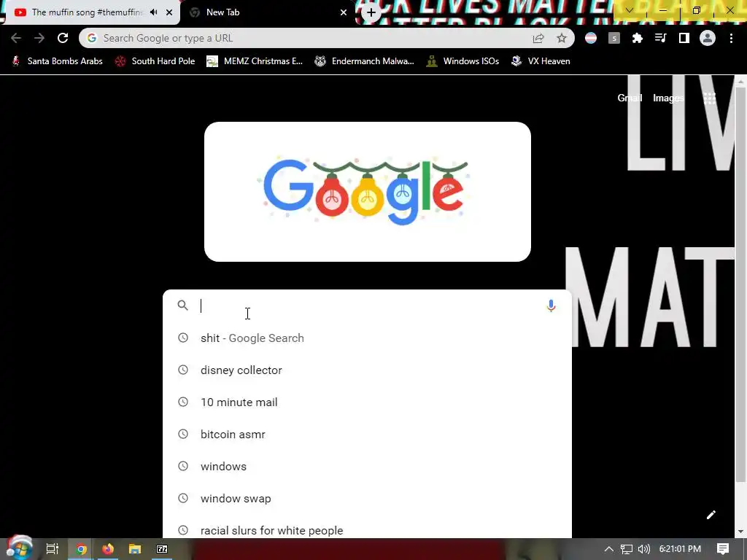This screenshot has height=560, width=747.
Task: Close the New Tab tab
Action: (344, 12)
